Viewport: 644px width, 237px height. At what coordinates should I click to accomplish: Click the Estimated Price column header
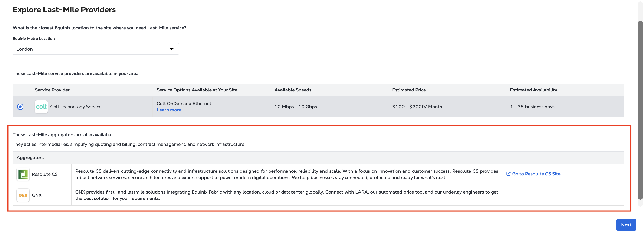pos(409,90)
